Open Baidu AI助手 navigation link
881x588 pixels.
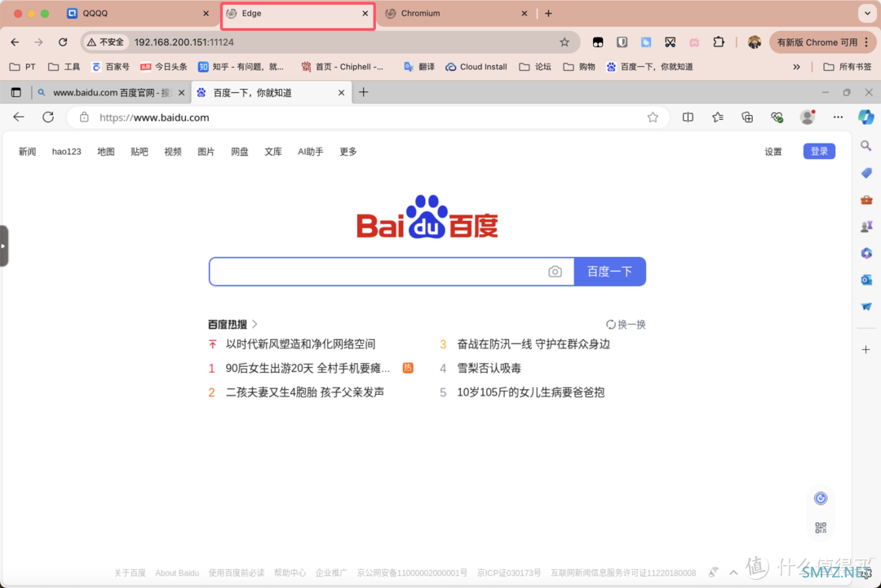pyautogui.click(x=310, y=152)
